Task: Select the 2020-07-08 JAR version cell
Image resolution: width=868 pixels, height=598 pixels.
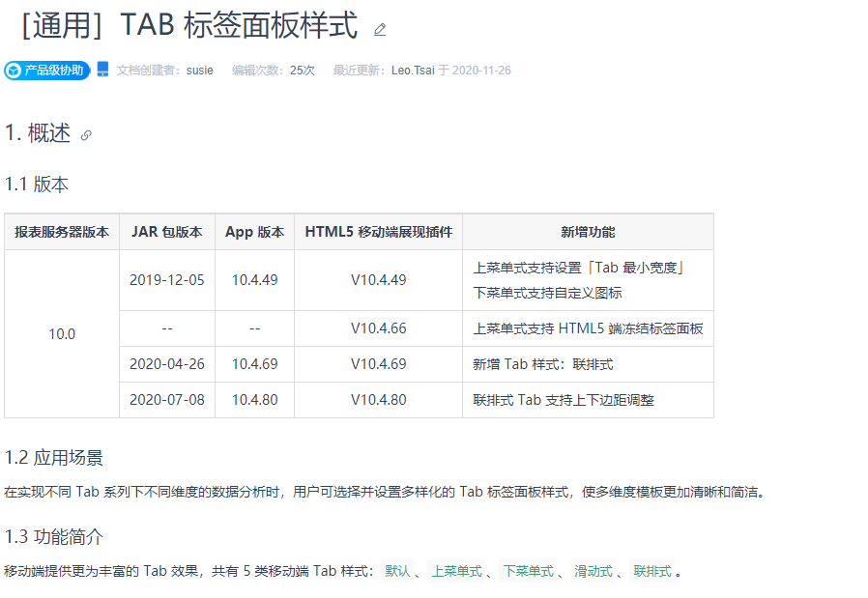Action: click(x=167, y=400)
